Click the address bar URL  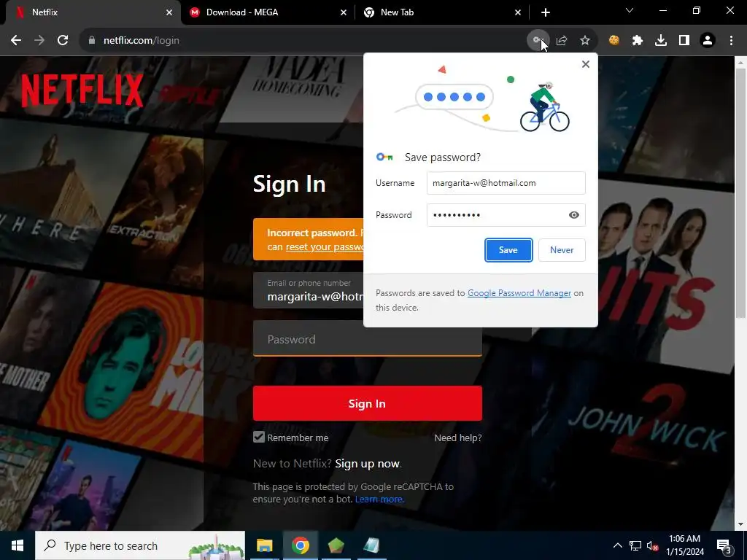pos(142,41)
